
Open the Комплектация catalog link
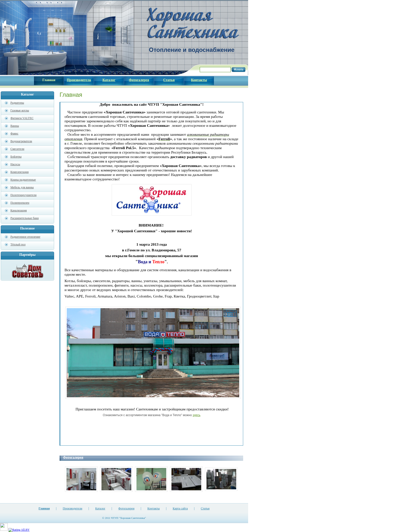[x=19, y=172]
